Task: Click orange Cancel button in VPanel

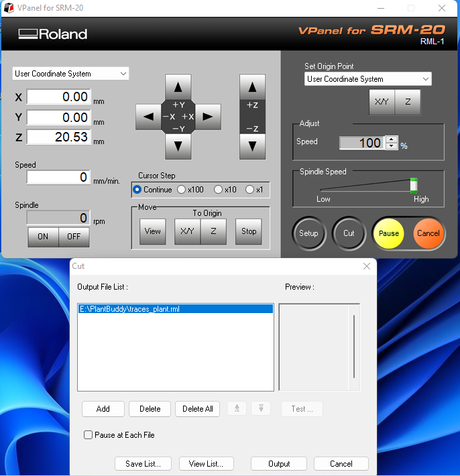Action: click(x=428, y=233)
